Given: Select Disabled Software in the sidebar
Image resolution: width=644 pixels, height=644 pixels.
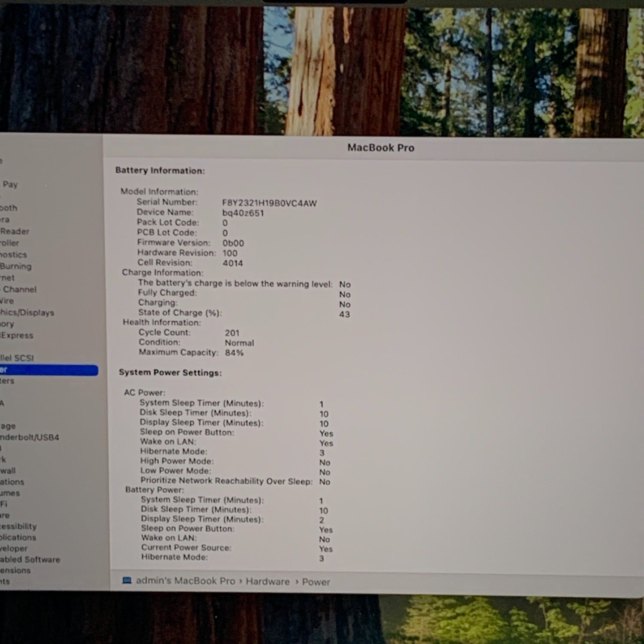Looking at the screenshot, I should point(30,559).
